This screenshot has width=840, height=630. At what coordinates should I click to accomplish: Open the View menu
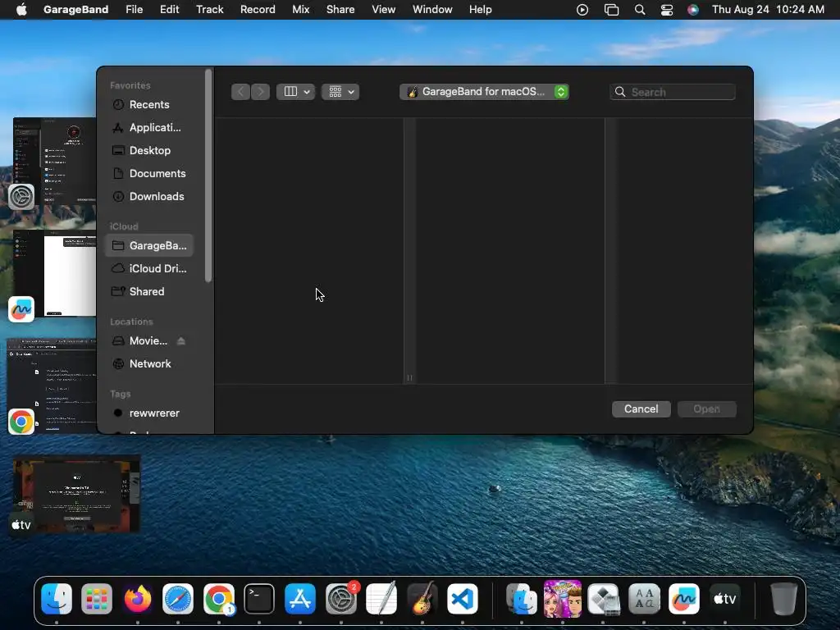click(384, 10)
